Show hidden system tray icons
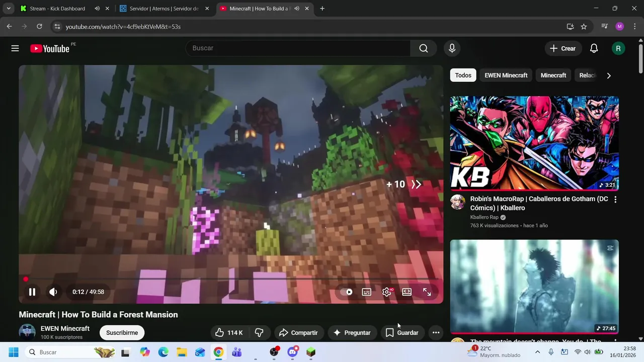The height and width of the screenshot is (362, 644). tap(537, 352)
